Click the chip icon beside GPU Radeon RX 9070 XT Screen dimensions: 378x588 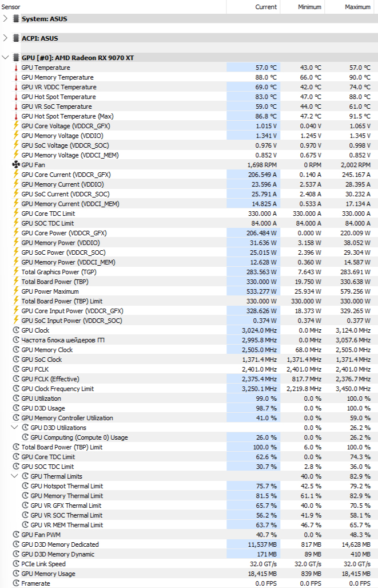(x=16, y=58)
